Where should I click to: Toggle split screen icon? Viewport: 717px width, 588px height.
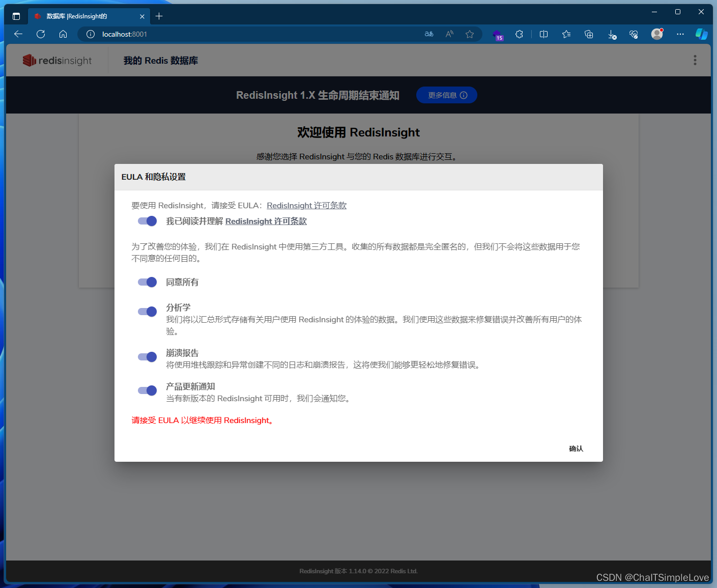tap(543, 34)
